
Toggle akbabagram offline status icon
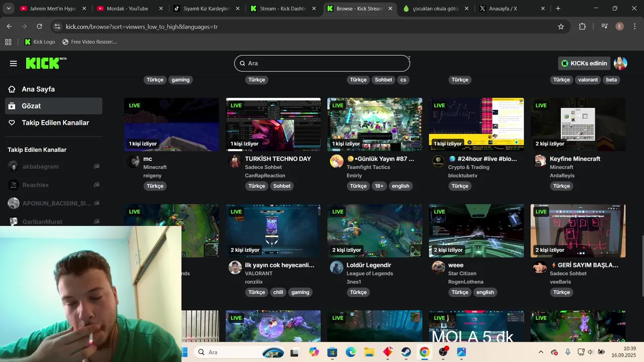[96, 166]
